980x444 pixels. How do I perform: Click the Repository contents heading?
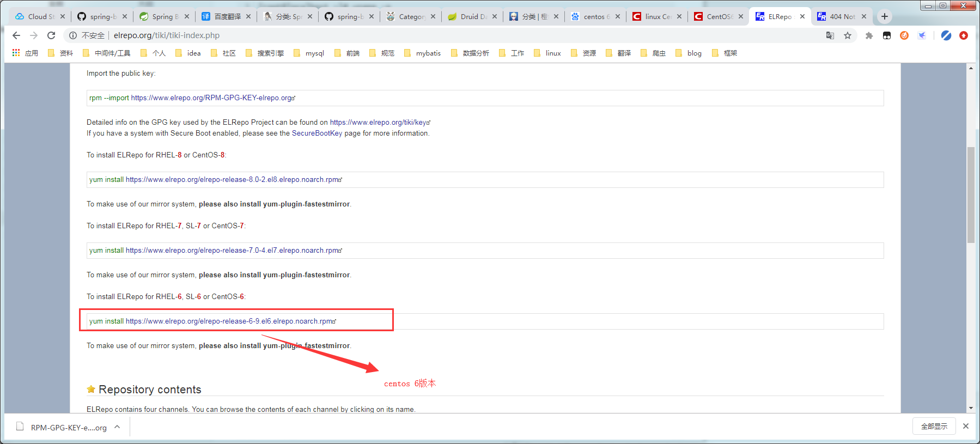pyautogui.click(x=150, y=390)
